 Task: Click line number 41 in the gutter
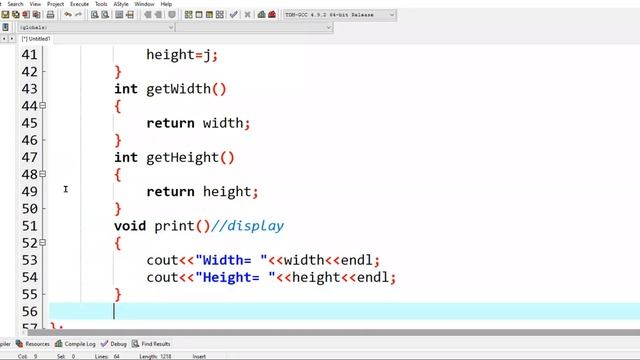(29, 55)
